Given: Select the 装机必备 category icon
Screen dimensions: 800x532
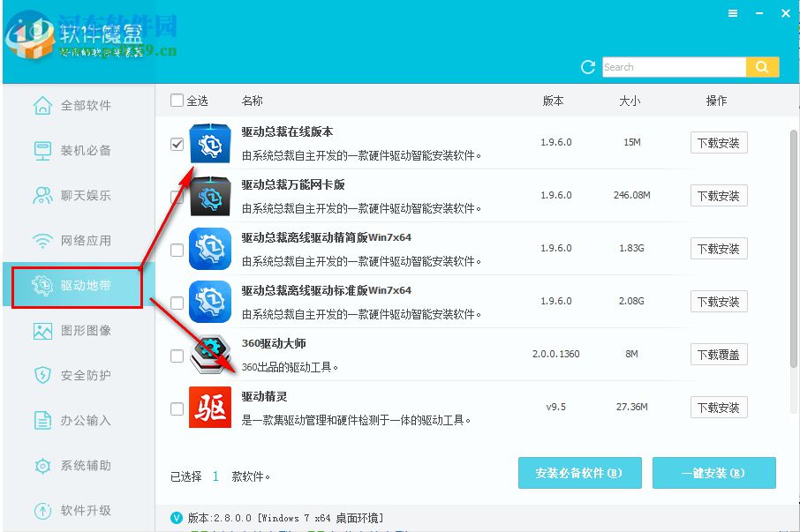Looking at the screenshot, I should click(x=42, y=150).
